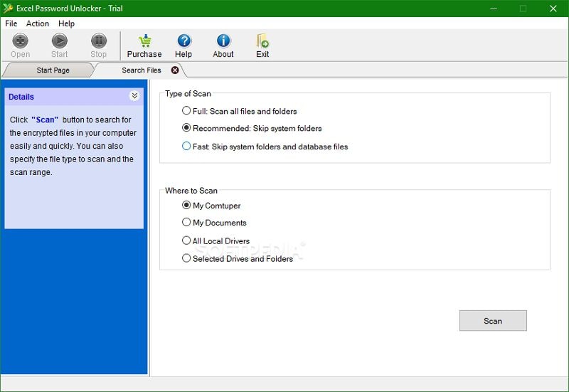Click the Stop pause icon

(x=99, y=41)
